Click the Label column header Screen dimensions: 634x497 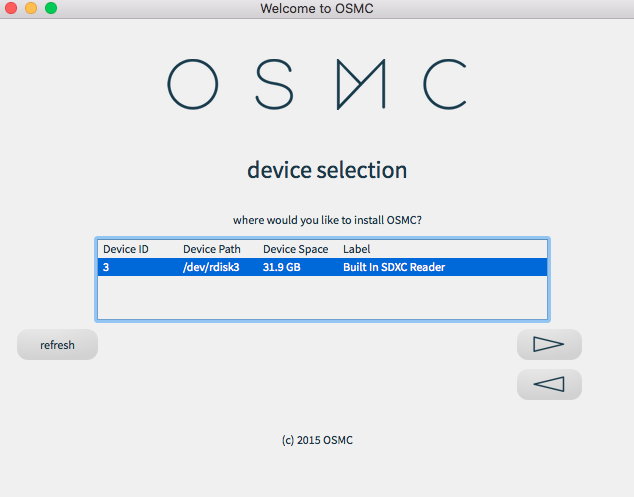(x=357, y=249)
